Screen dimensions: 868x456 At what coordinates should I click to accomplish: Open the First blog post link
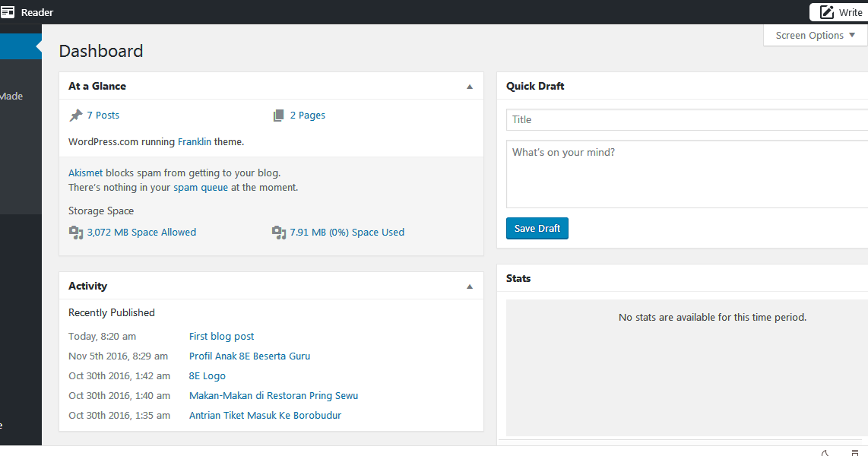tap(221, 336)
